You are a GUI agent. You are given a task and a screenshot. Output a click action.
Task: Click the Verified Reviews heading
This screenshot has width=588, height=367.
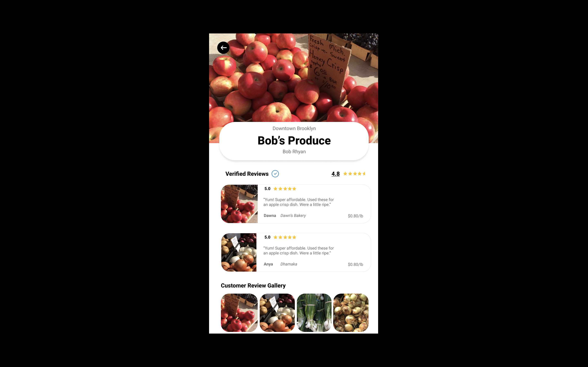point(247,174)
